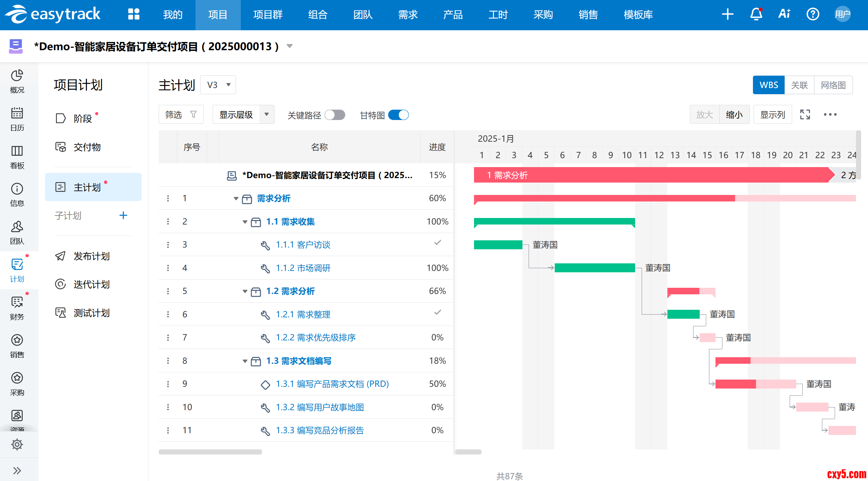Click the fullscreen expand icon
This screenshot has width=868, height=481.
(805, 114)
